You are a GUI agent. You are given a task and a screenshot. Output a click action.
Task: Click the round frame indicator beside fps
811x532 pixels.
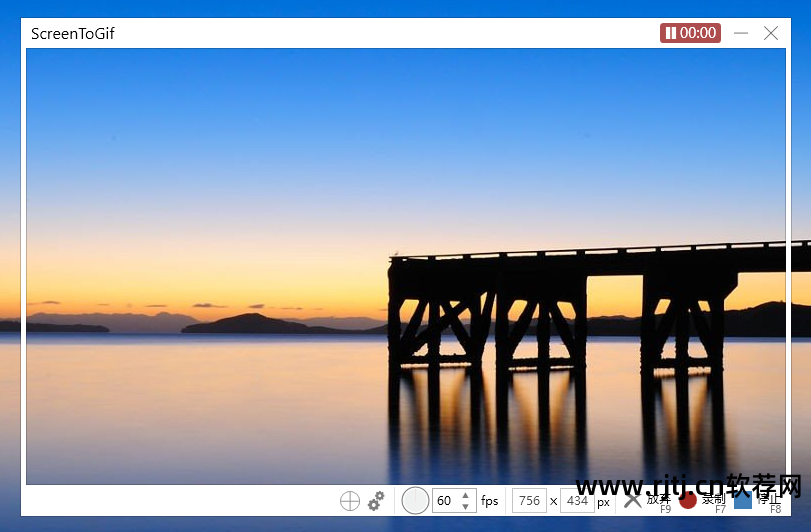(x=415, y=500)
